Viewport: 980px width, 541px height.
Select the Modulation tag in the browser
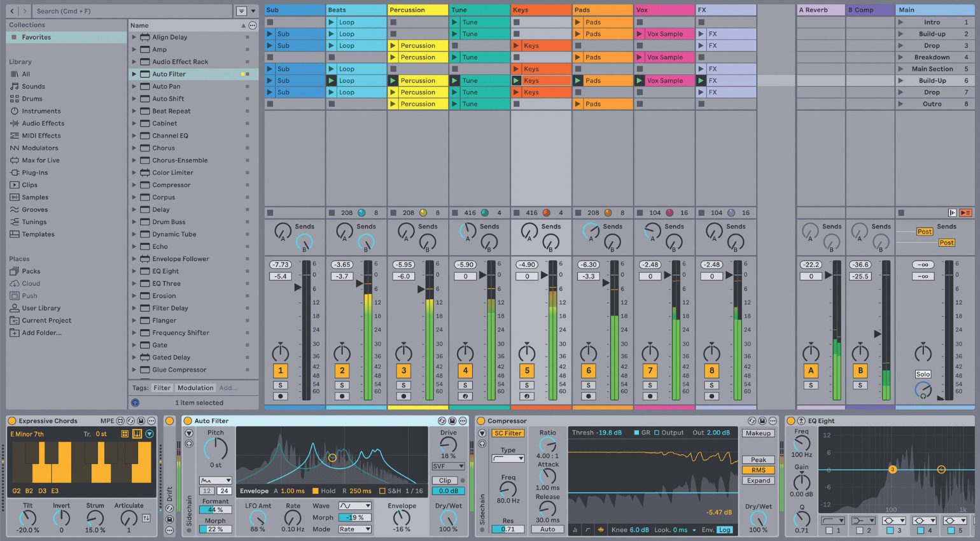pyautogui.click(x=195, y=388)
